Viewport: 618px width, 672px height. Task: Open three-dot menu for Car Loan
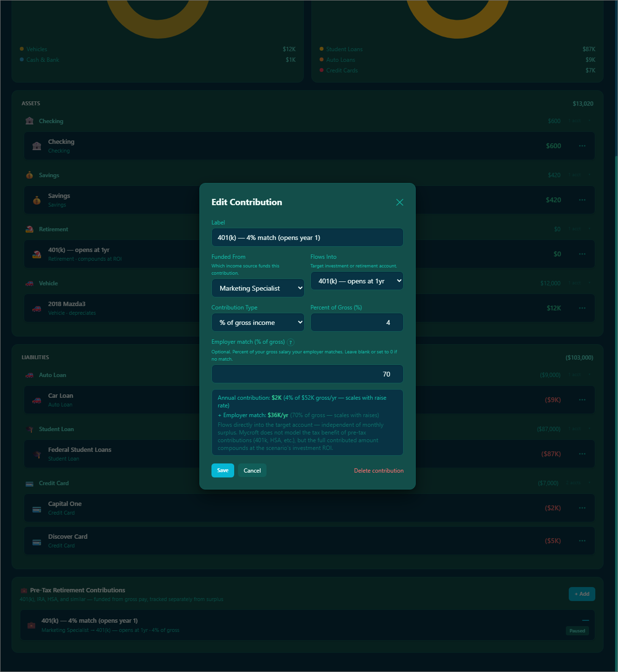coord(582,400)
